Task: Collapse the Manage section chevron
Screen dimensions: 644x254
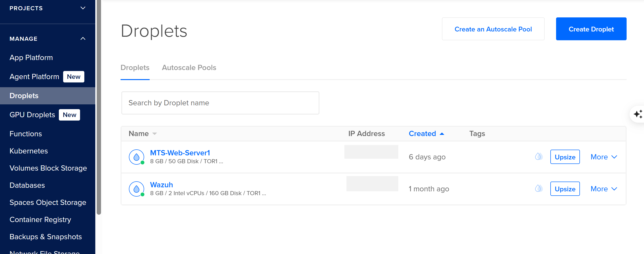Action: [83, 39]
